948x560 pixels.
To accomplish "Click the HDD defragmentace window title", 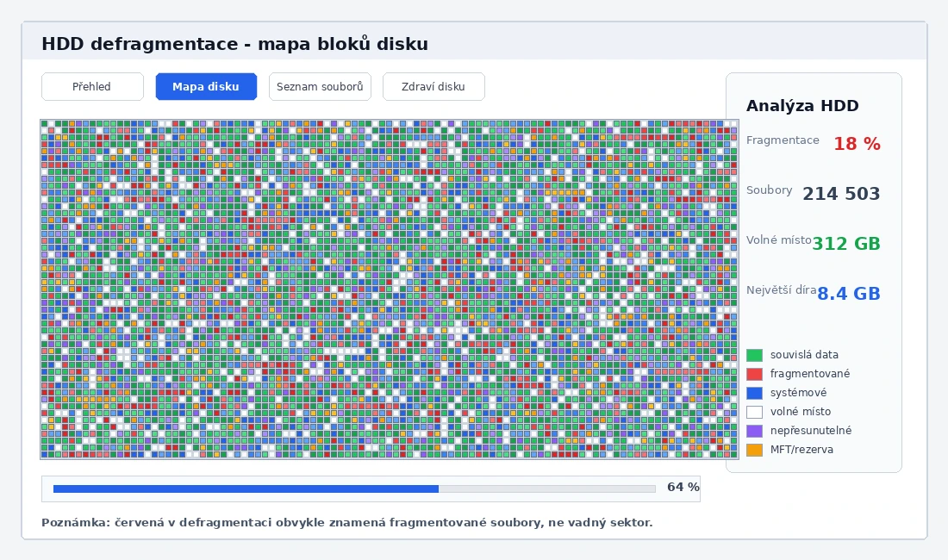I will pos(234,44).
